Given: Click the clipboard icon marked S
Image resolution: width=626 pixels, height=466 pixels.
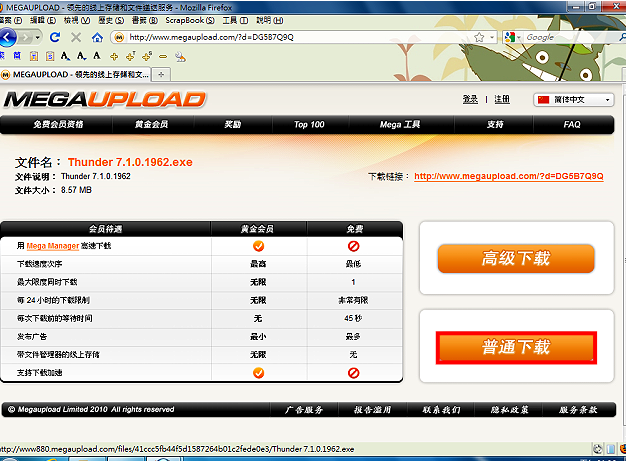Looking at the screenshot, I should pyautogui.click(x=50, y=56).
